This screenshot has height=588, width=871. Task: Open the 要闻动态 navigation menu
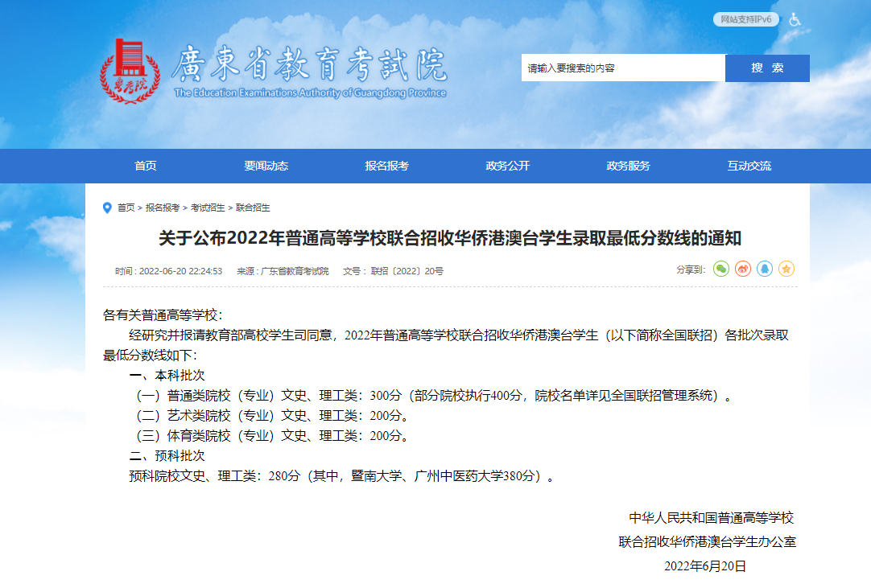(x=266, y=166)
